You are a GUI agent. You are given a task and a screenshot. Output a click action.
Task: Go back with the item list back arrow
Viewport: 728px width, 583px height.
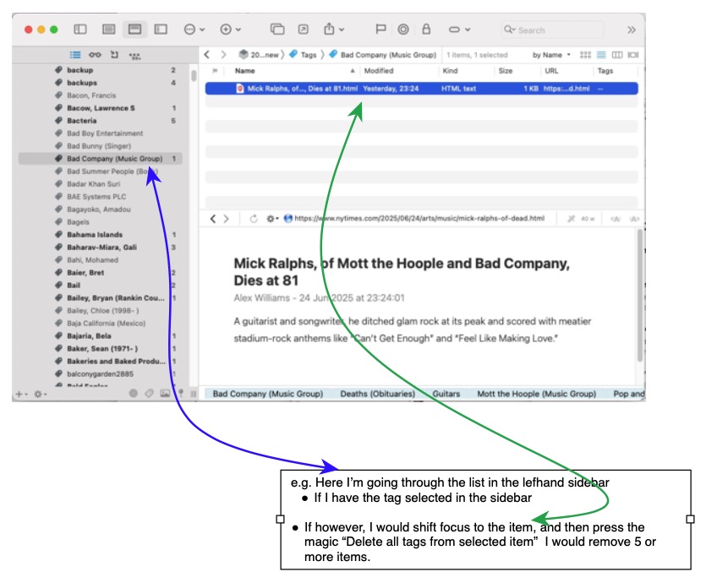tap(207, 55)
